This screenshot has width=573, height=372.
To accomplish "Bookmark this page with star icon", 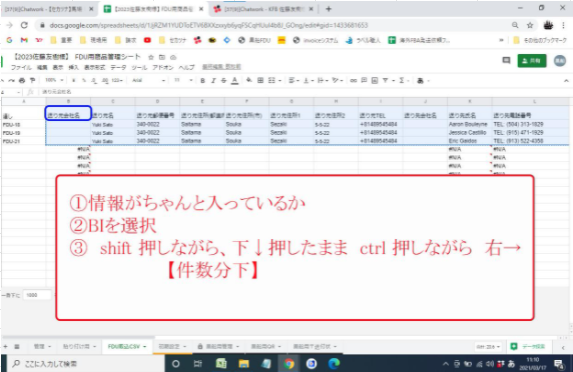I will (x=530, y=25).
